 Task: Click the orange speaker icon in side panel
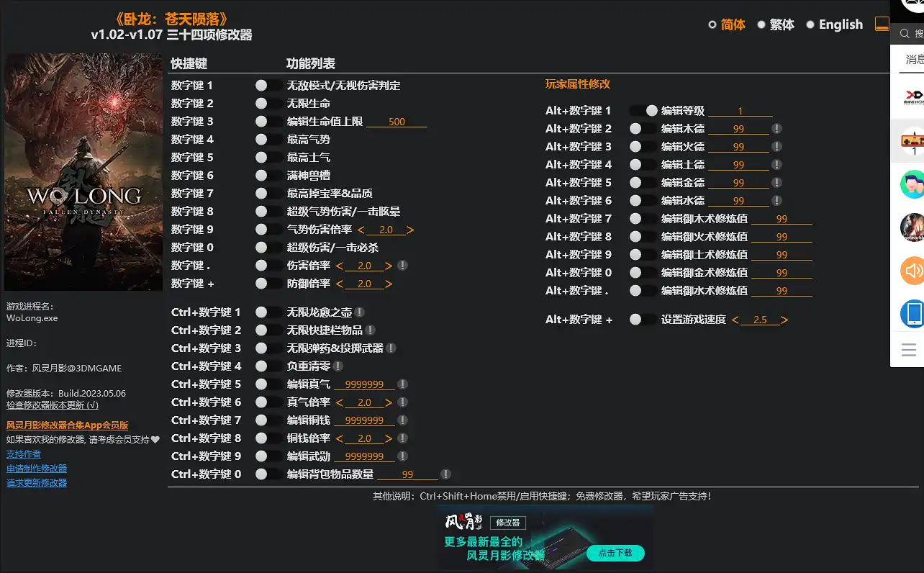click(x=912, y=271)
